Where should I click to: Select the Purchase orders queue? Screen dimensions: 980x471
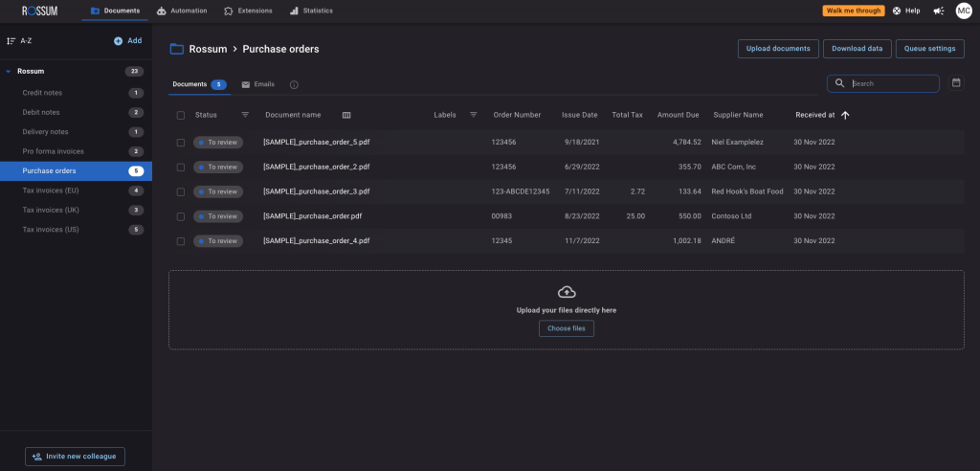coord(76,170)
